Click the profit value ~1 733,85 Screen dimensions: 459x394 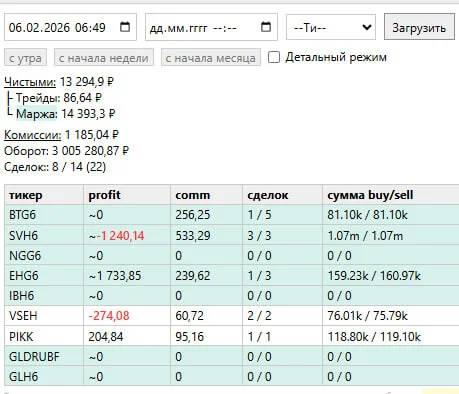[x=115, y=276]
